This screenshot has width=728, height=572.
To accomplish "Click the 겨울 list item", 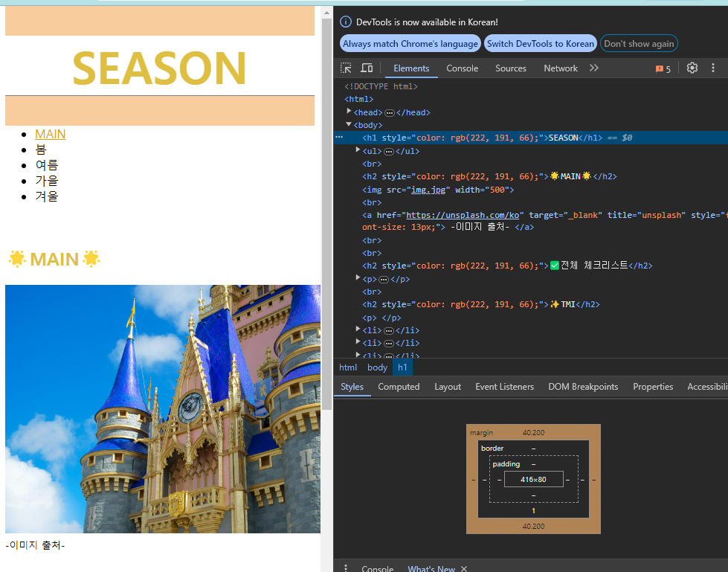I will pos(46,196).
